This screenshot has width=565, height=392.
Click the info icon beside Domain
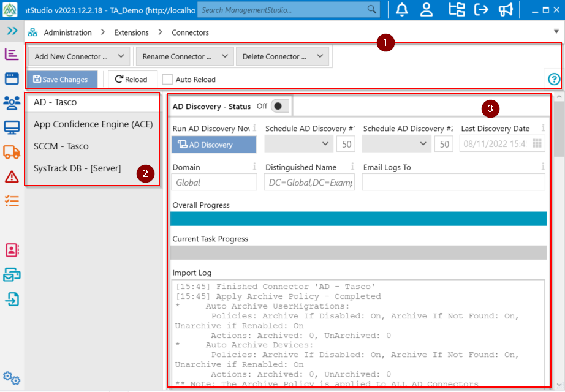point(254,167)
